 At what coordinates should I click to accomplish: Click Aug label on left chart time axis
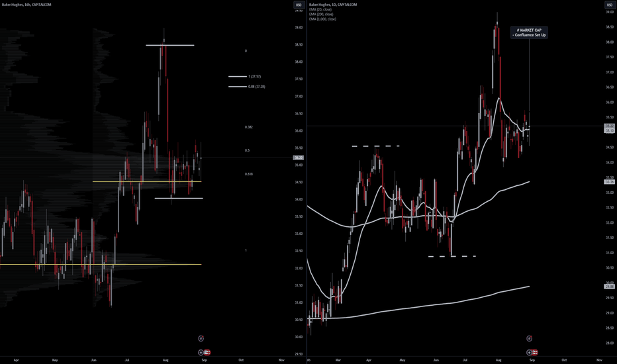(x=166, y=359)
